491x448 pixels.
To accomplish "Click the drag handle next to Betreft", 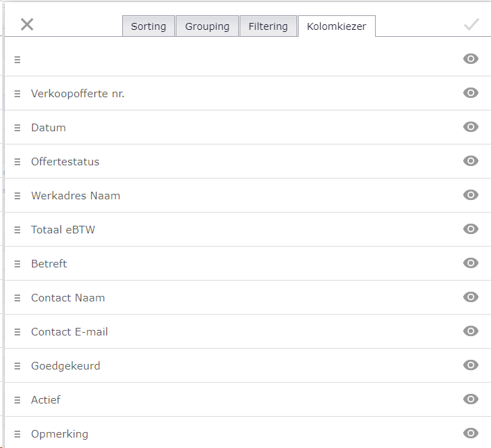I will (17, 264).
